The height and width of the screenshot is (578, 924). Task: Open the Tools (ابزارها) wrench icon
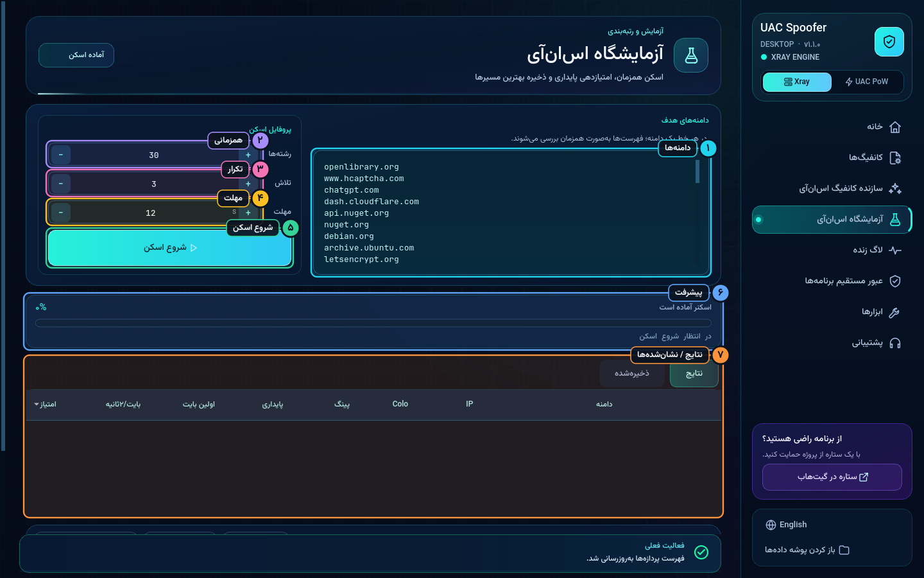click(x=895, y=312)
